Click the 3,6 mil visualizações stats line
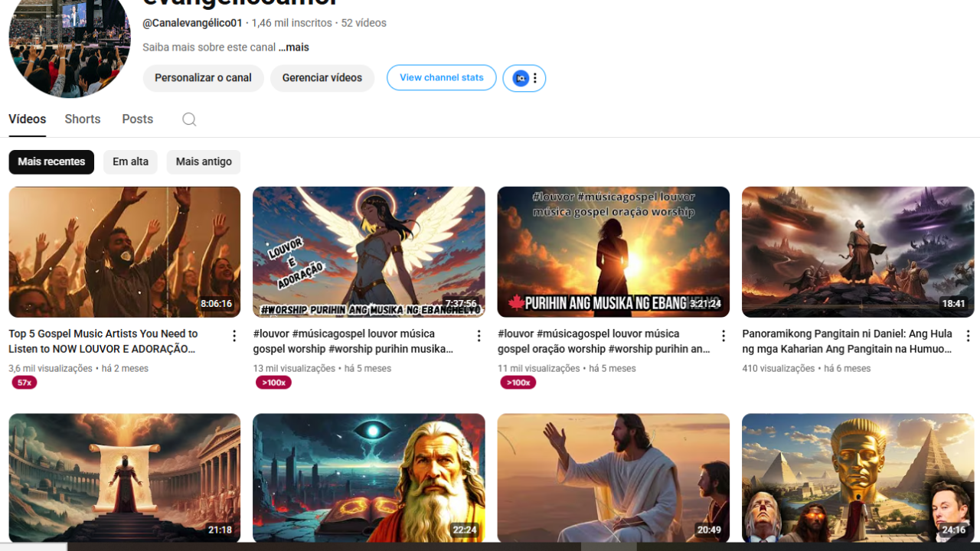The width and height of the screenshot is (980, 551). coord(79,368)
